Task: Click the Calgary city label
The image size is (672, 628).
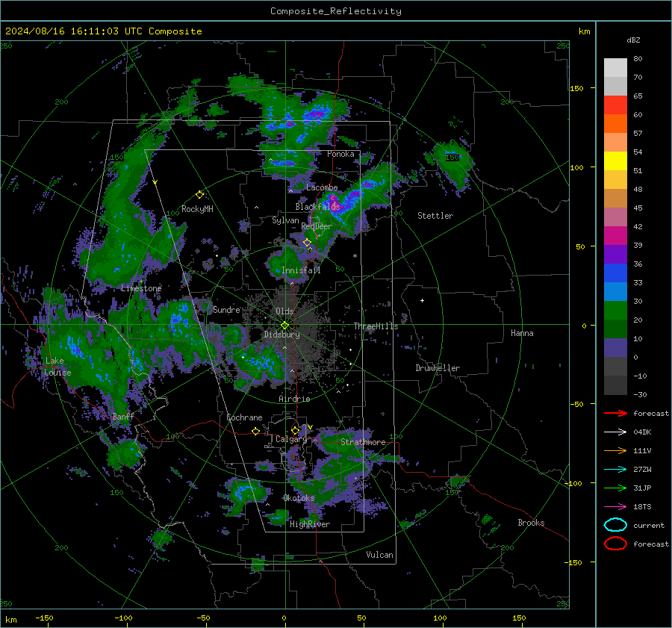Action: tap(291, 439)
